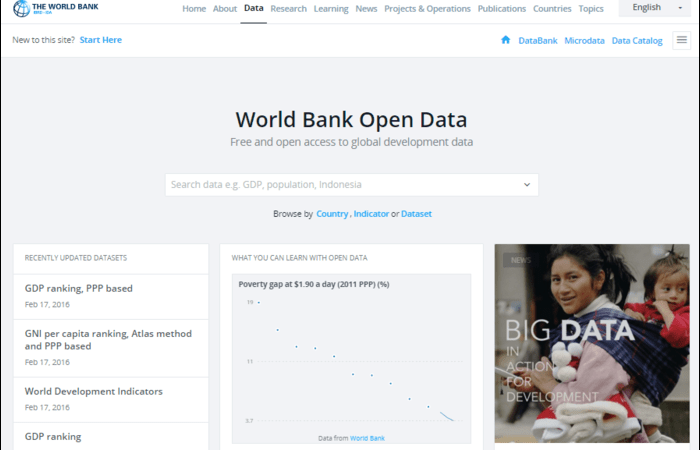Click the NEWS tag on the image
700x450 pixels.
521,260
